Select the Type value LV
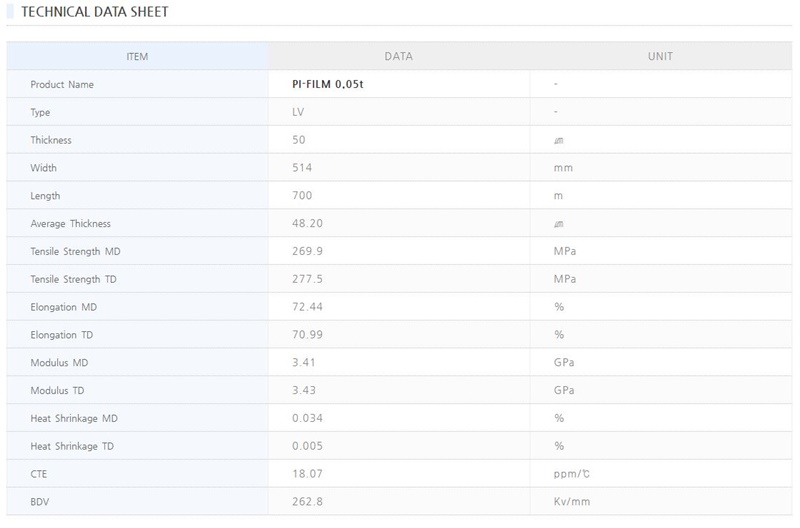This screenshot has height=528, width=800. pos(298,113)
